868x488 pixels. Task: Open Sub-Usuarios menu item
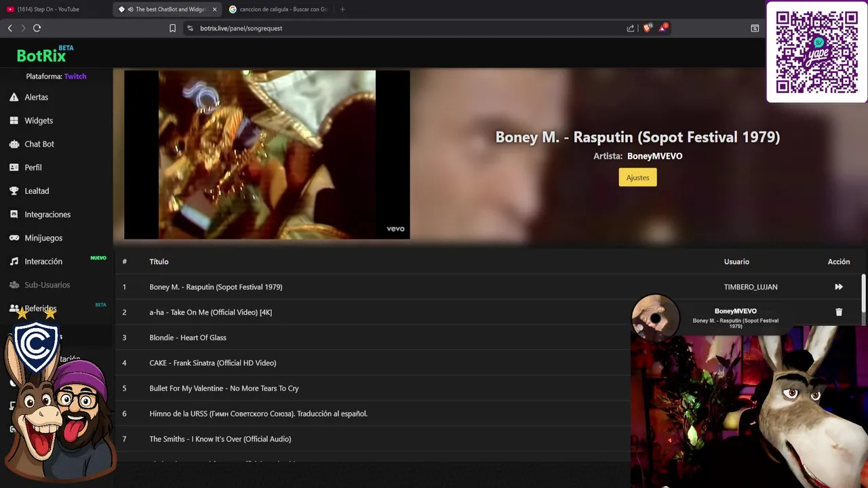(x=47, y=285)
